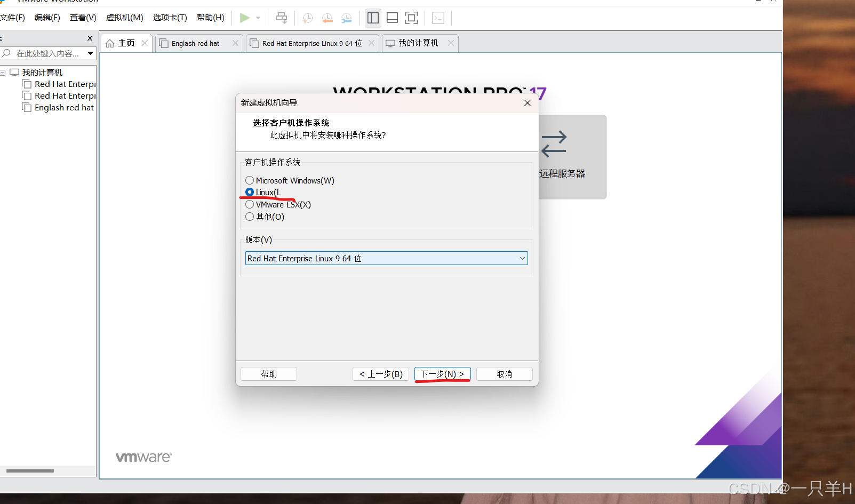
Task: Click the green power-on play icon
Action: 244,18
